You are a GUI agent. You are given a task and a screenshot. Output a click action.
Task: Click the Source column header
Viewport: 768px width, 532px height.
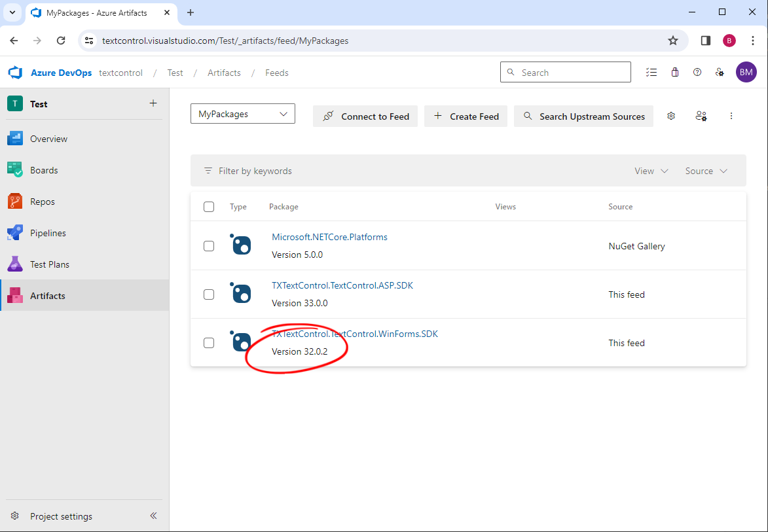621,207
